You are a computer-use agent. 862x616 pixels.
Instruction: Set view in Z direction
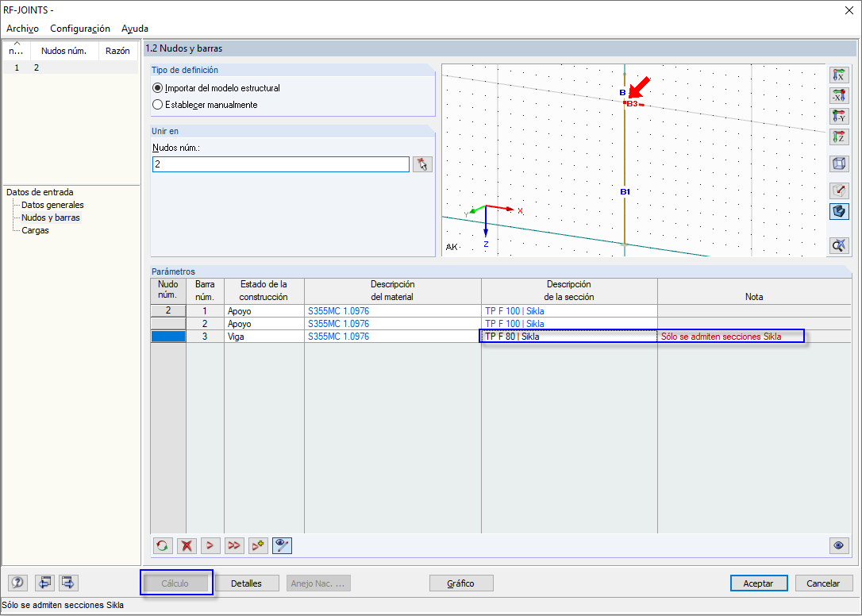pos(838,137)
